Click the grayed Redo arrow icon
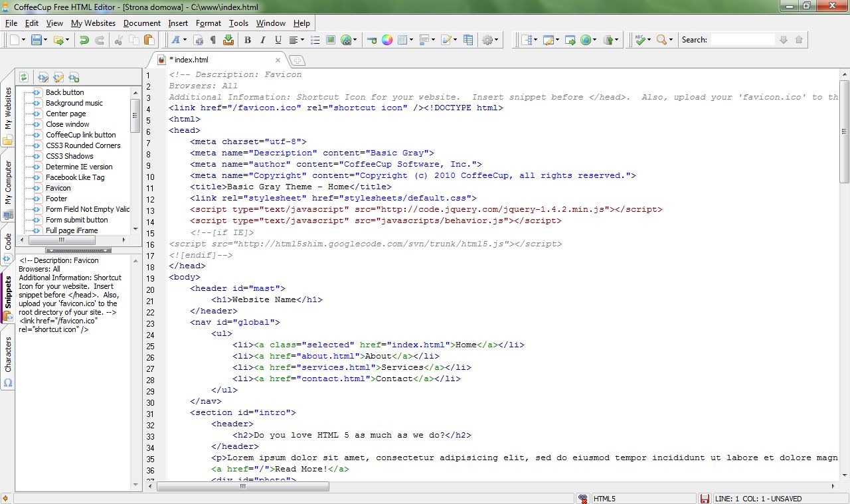Viewport: 850px width, 504px height. 100,40
